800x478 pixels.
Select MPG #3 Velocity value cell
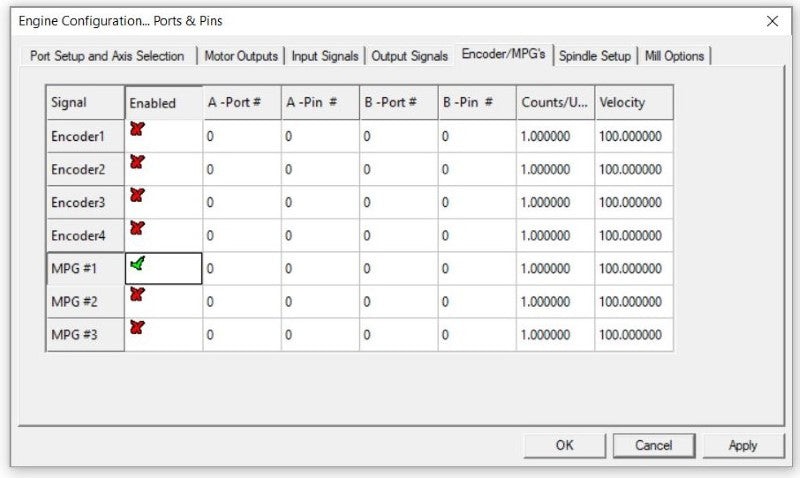[633, 335]
